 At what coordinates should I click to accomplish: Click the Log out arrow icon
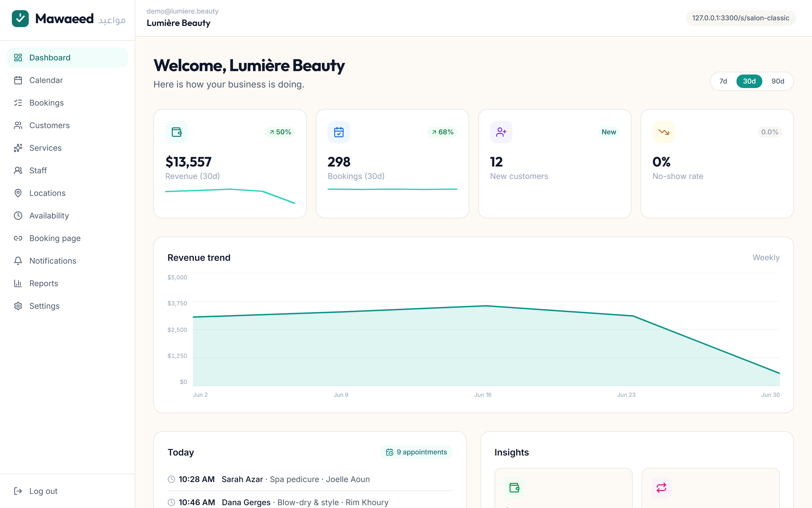18,491
